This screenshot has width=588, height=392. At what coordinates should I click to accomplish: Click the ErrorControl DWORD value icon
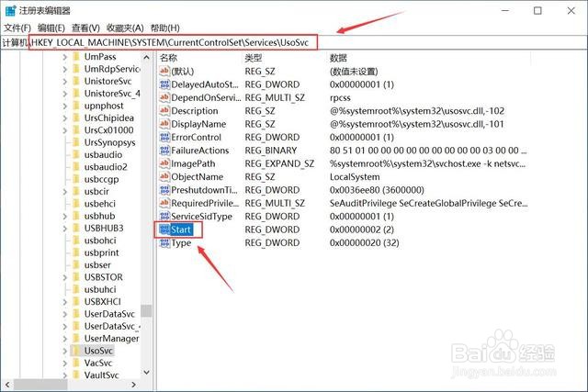click(x=164, y=137)
